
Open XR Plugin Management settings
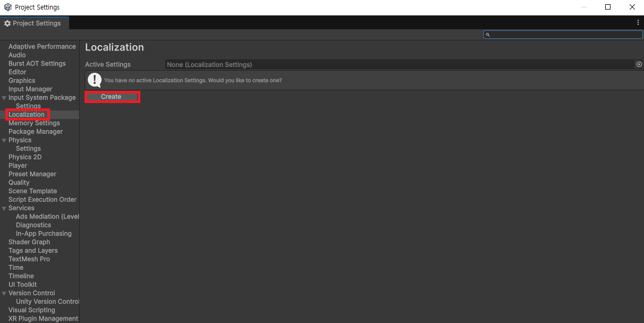coord(43,319)
